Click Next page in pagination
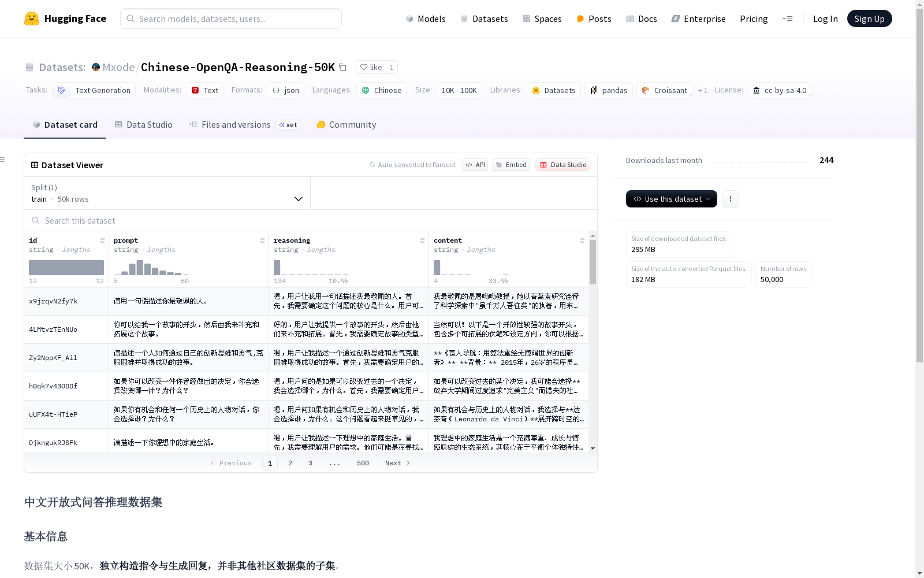 click(x=397, y=463)
